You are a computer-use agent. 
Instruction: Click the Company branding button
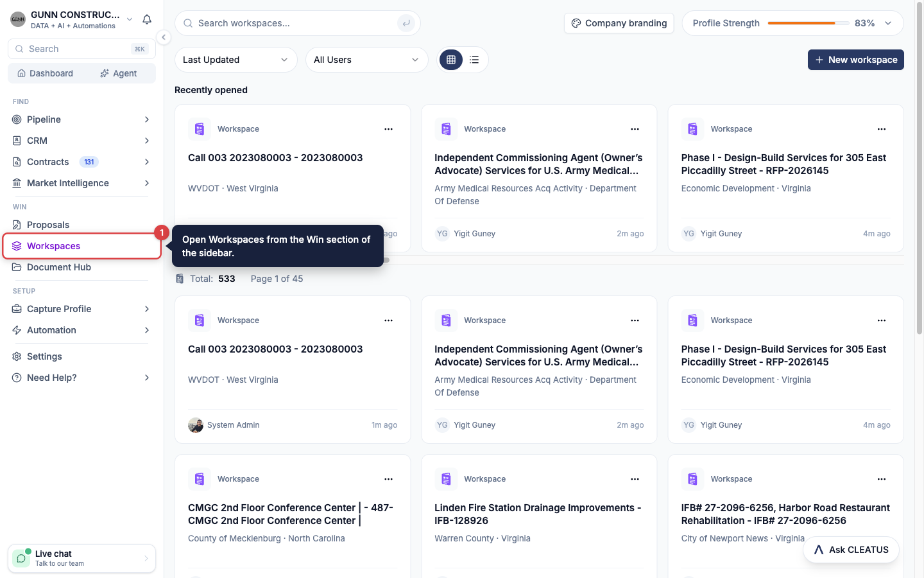coord(619,23)
